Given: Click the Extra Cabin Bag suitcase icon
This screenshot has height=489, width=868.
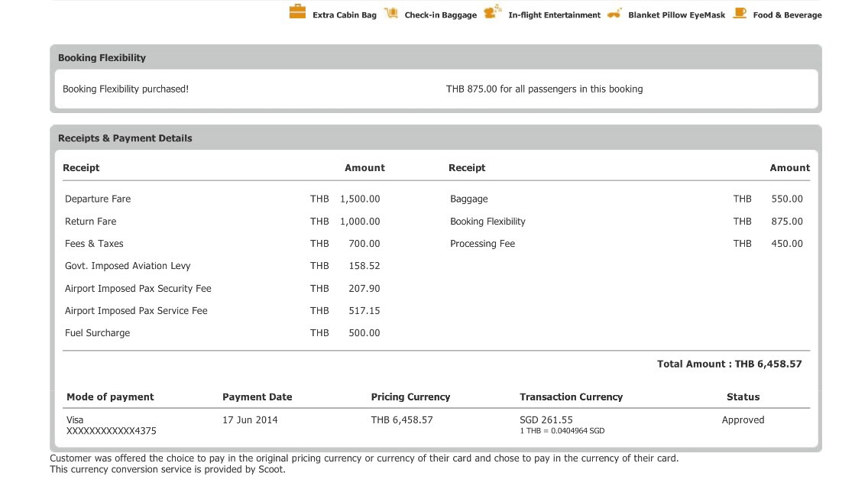Looking at the screenshot, I should [x=297, y=11].
